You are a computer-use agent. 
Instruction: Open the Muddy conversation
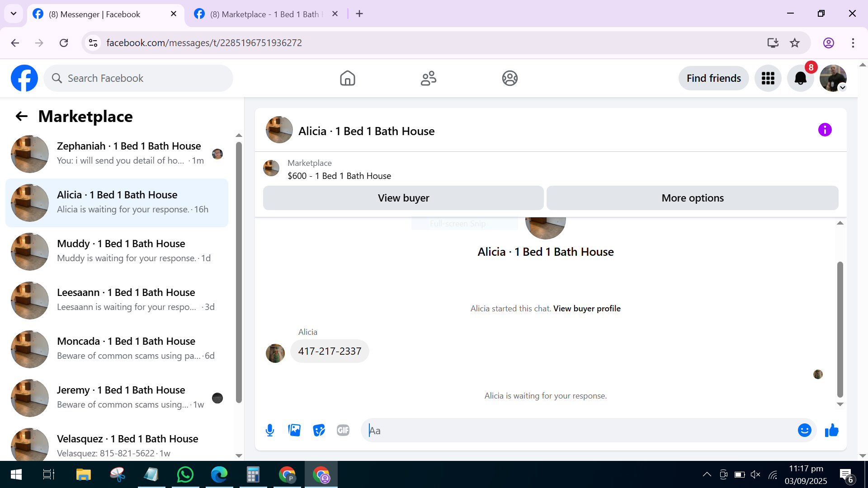point(117,252)
